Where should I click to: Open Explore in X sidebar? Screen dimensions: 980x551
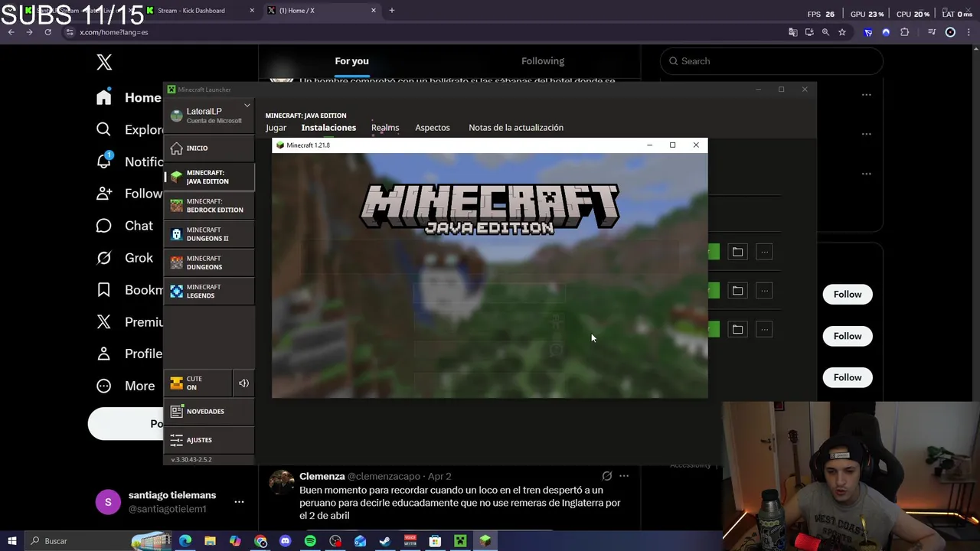pyautogui.click(x=129, y=129)
